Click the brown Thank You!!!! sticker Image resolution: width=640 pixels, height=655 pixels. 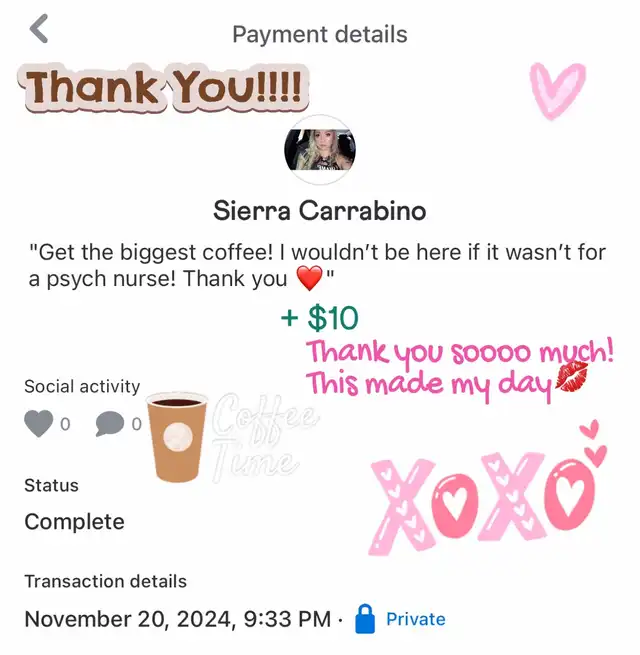click(163, 88)
